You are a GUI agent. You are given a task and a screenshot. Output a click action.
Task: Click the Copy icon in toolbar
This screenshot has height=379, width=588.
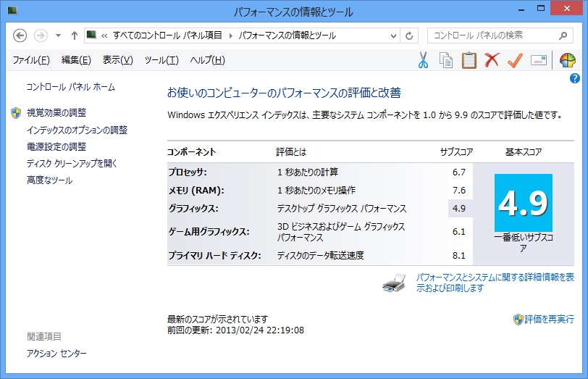[446, 60]
